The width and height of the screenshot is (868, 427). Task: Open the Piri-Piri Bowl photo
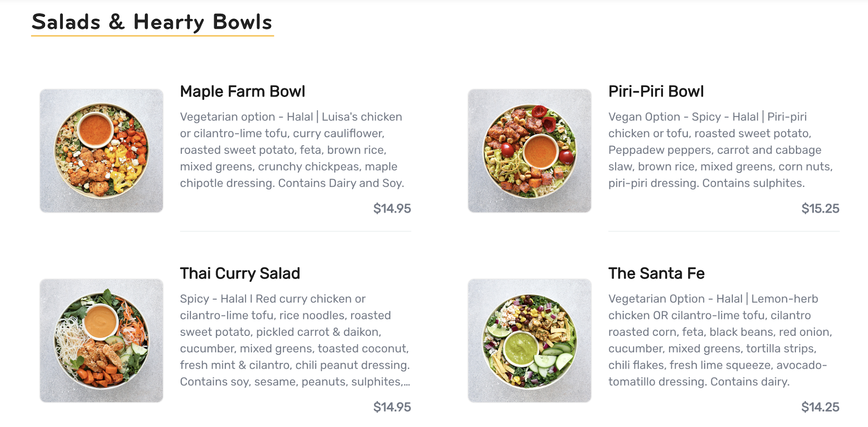(529, 150)
